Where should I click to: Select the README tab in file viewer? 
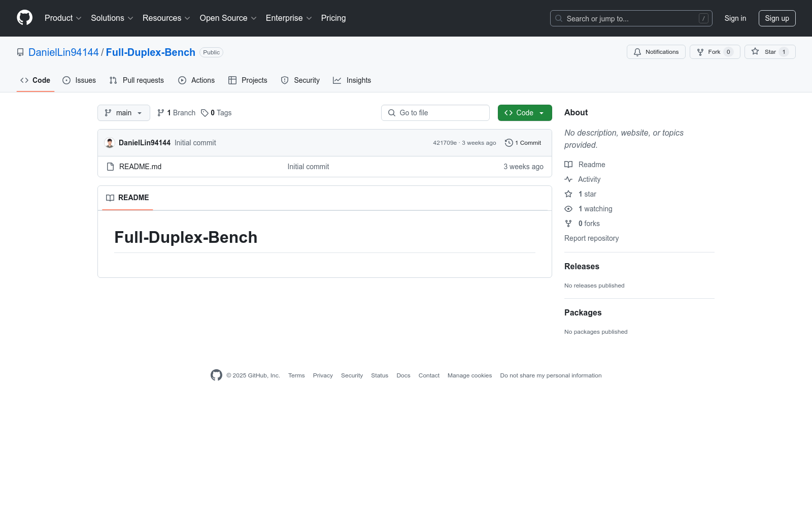(127, 198)
